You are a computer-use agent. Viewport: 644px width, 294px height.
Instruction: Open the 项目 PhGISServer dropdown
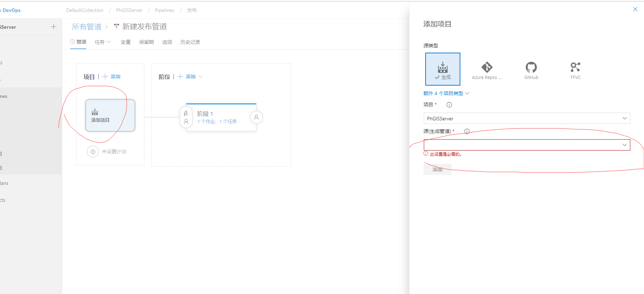click(527, 118)
